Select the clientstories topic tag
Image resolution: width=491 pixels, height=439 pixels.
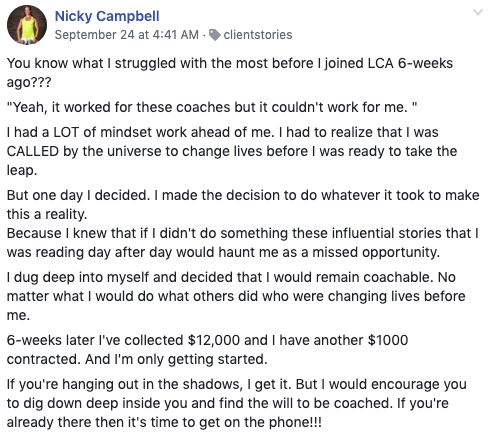click(258, 35)
